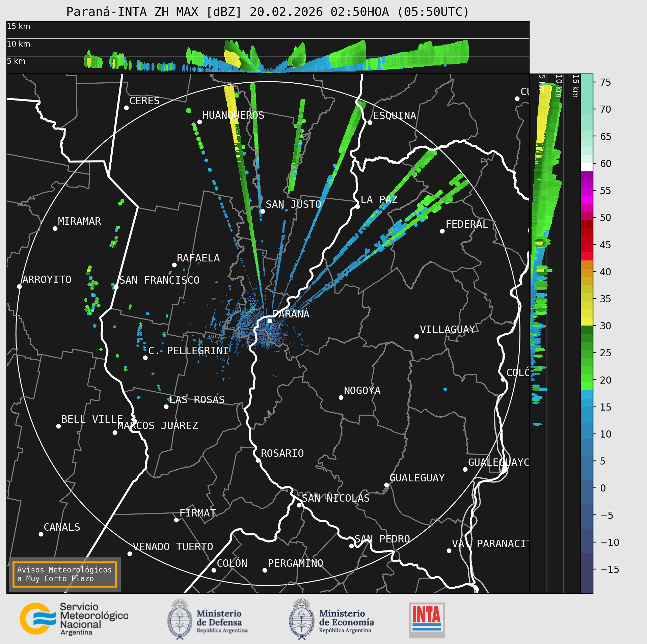Click the Ministerio de Defensa emblem
647x644 pixels.
point(180,619)
